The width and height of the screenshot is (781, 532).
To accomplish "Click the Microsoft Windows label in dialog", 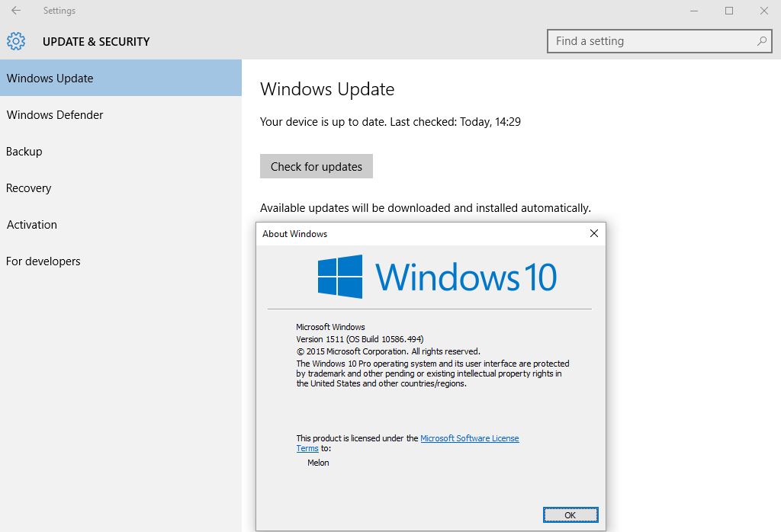I will (x=331, y=327).
